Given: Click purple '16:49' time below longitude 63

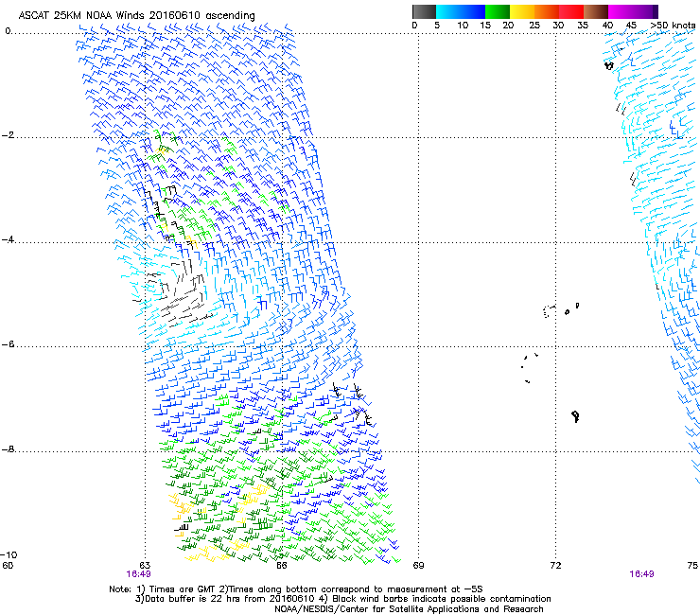Looking at the screenshot, I should click(138, 574).
